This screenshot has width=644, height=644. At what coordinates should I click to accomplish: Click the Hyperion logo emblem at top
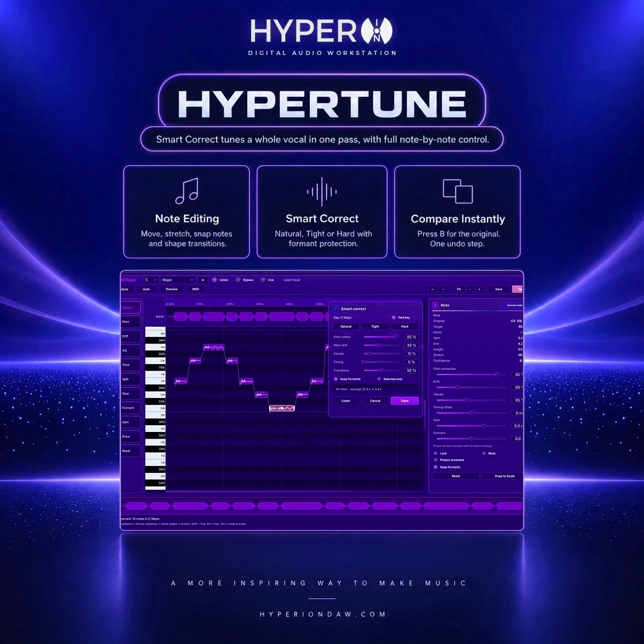[376, 31]
